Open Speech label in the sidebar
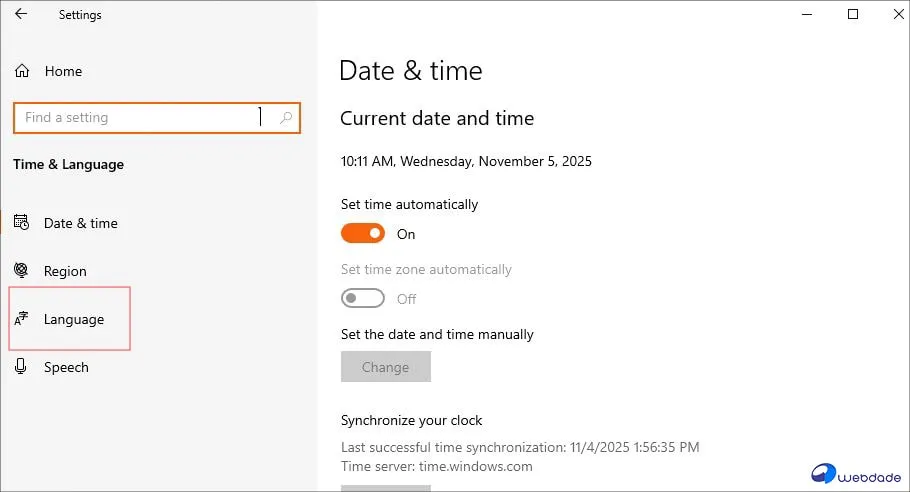 (66, 367)
